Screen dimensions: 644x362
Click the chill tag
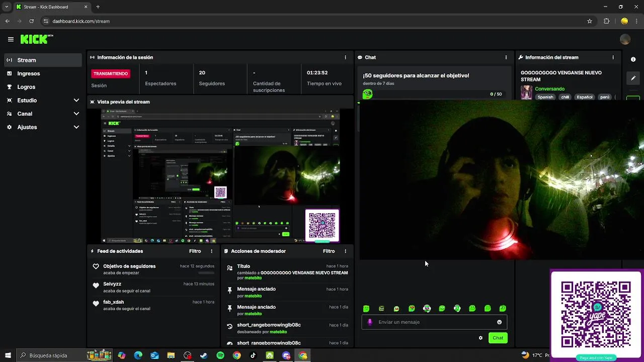pyautogui.click(x=565, y=97)
